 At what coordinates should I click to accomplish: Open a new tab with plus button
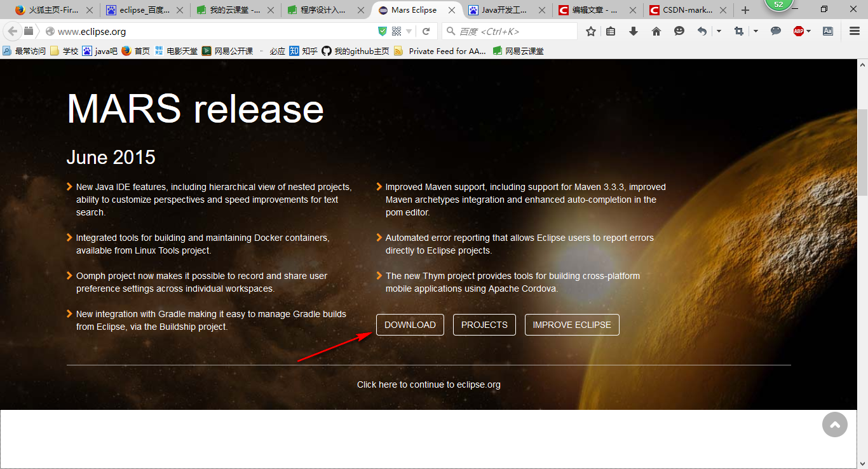(745, 10)
